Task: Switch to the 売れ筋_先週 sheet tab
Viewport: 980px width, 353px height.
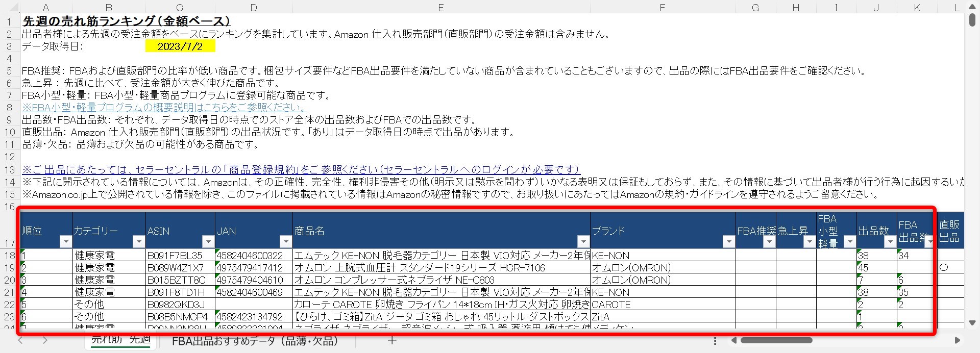Action: (x=121, y=340)
